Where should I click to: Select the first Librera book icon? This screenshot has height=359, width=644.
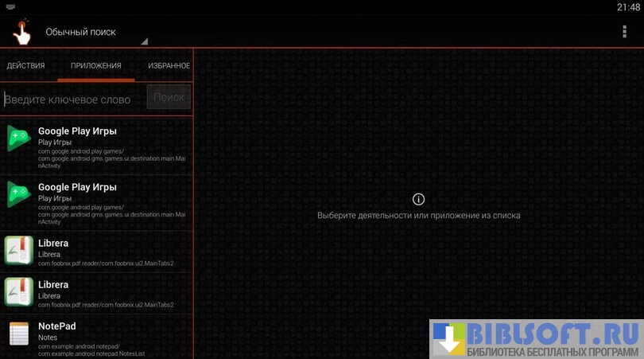[x=18, y=250]
